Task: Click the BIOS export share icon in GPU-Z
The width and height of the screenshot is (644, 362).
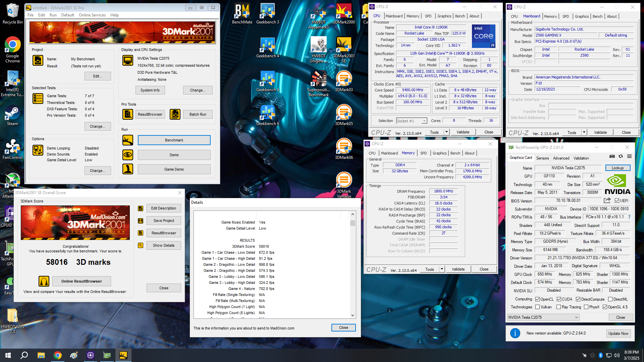Action: [607, 200]
